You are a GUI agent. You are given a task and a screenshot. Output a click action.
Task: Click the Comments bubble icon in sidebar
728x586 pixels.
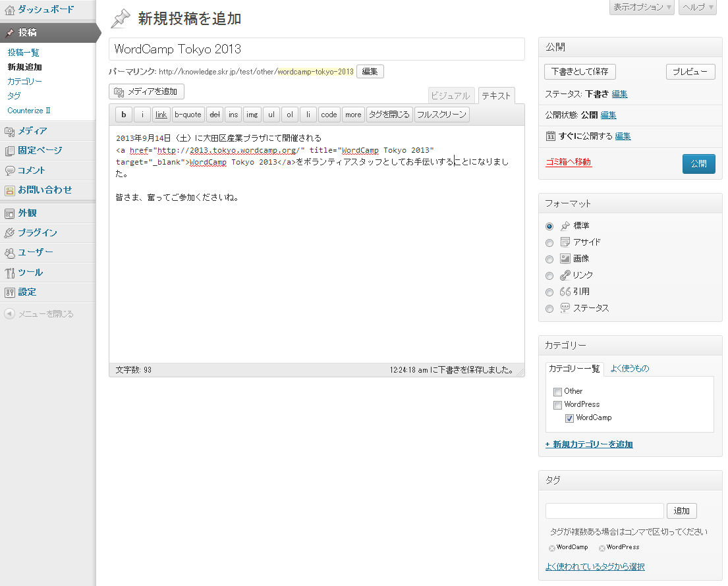pos(10,171)
